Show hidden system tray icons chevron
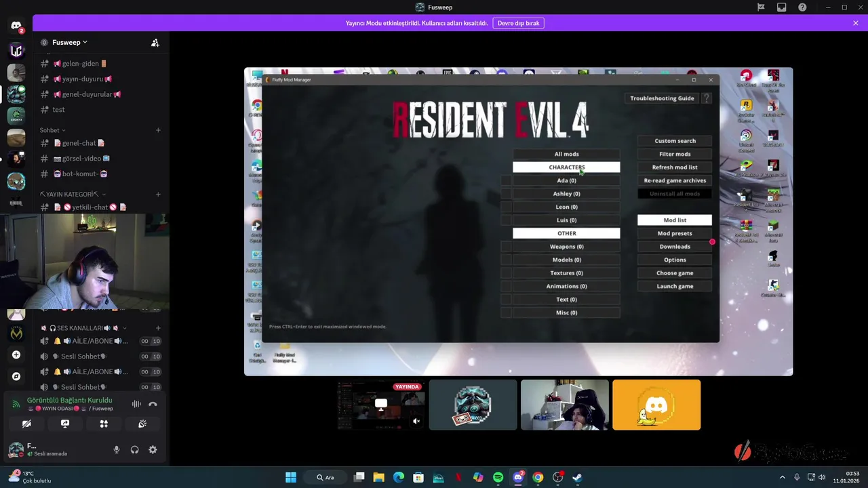This screenshot has width=868, height=488. tap(782, 477)
